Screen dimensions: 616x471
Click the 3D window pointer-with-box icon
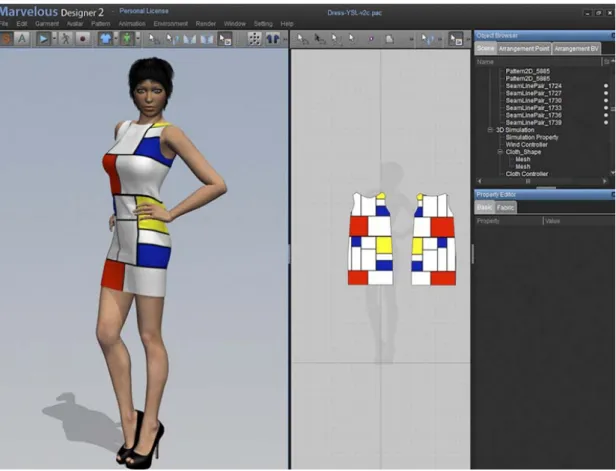[225, 39]
